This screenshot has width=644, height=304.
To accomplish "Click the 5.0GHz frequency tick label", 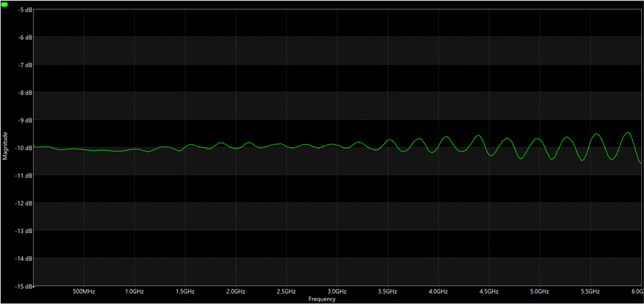I will point(540,291).
